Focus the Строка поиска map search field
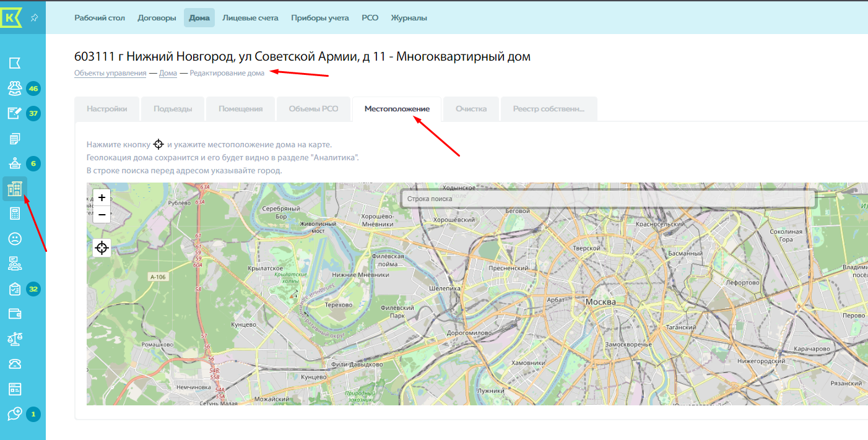 coord(608,199)
